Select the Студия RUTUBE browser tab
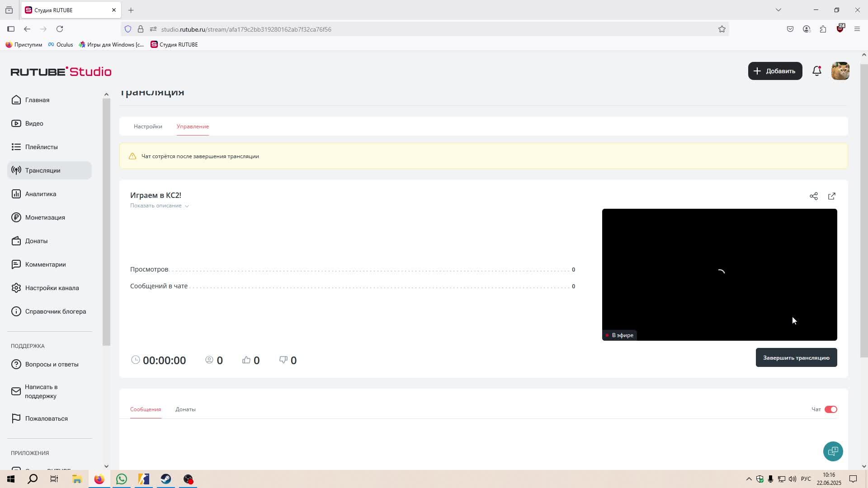This screenshot has width=868, height=488. pos(71,10)
